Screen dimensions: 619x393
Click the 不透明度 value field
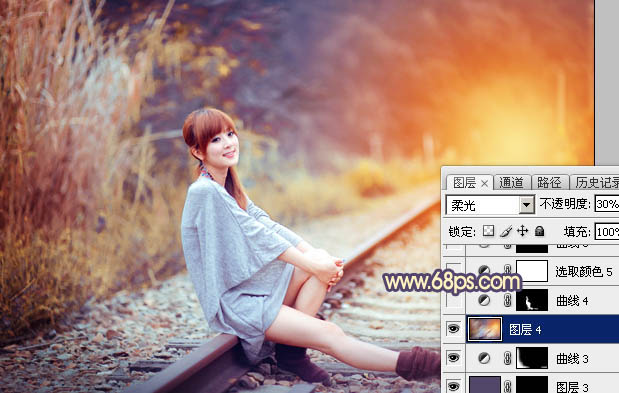click(607, 204)
